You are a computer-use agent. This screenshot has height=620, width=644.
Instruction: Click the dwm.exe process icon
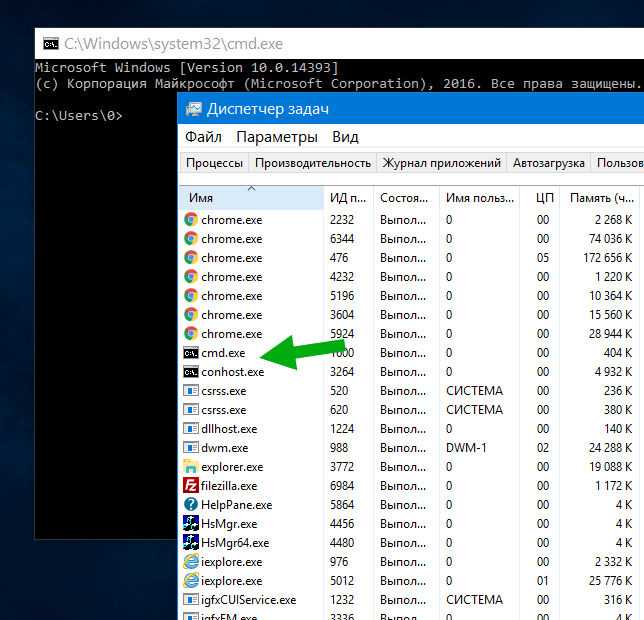click(x=191, y=448)
